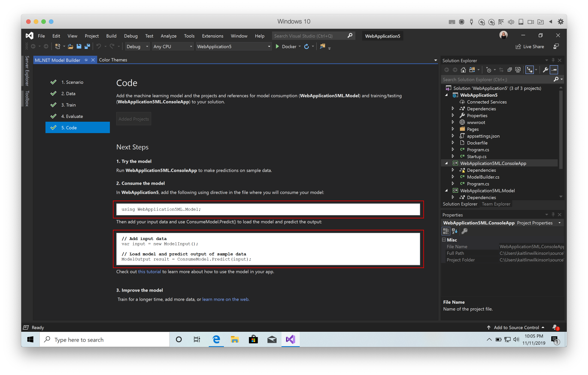Click Save in the Visual Studio toolbar

coord(79,46)
